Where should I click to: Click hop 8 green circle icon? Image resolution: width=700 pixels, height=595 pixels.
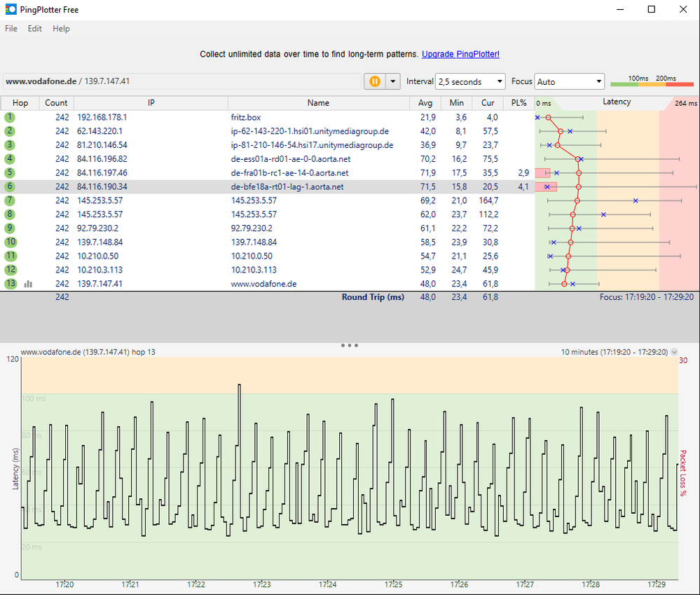(x=10, y=214)
